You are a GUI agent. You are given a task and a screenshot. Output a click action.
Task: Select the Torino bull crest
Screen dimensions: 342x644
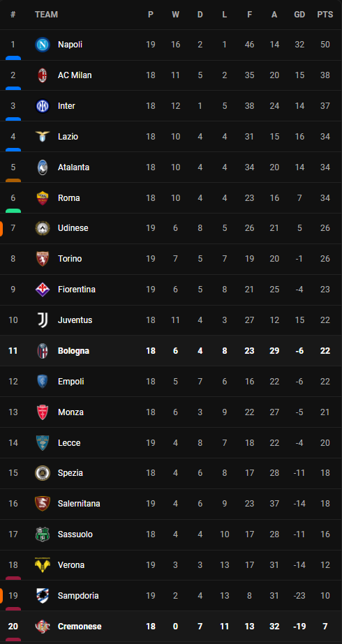click(x=43, y=259)
